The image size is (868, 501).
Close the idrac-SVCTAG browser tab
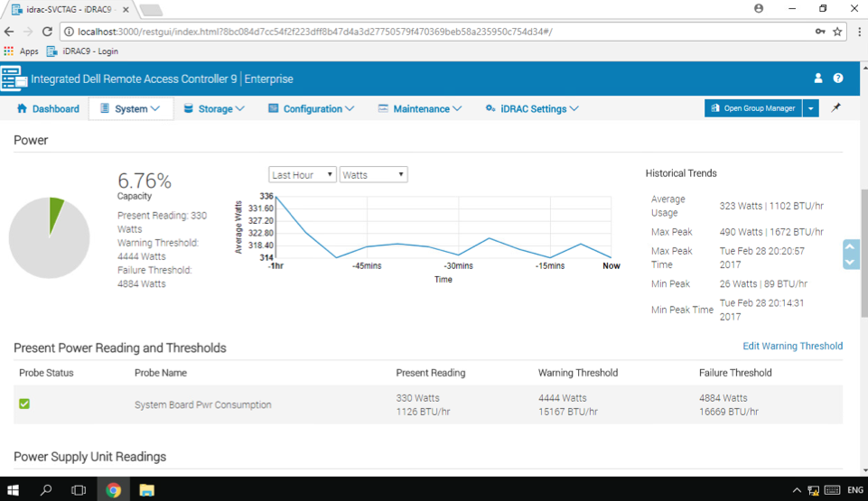coord(126,9)
